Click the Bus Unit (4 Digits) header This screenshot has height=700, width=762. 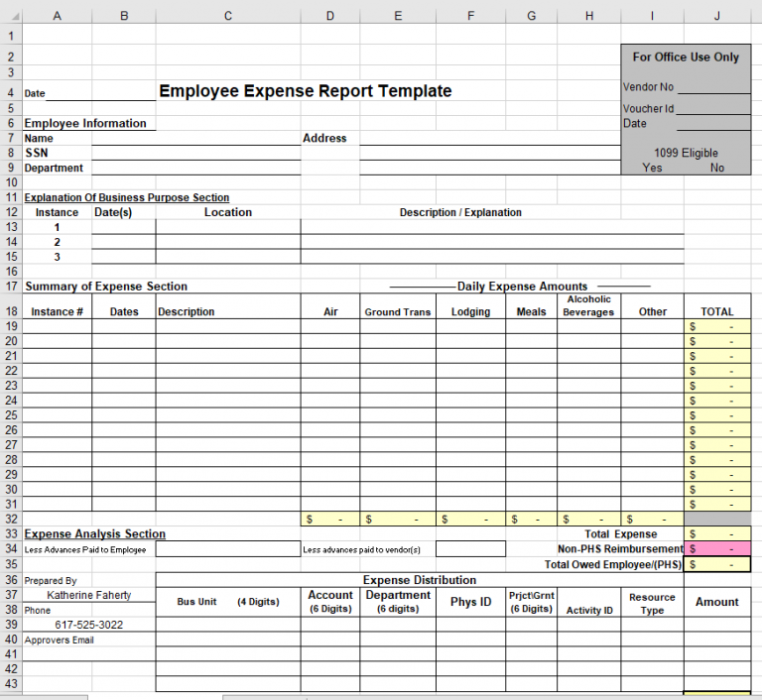point(228,602)
